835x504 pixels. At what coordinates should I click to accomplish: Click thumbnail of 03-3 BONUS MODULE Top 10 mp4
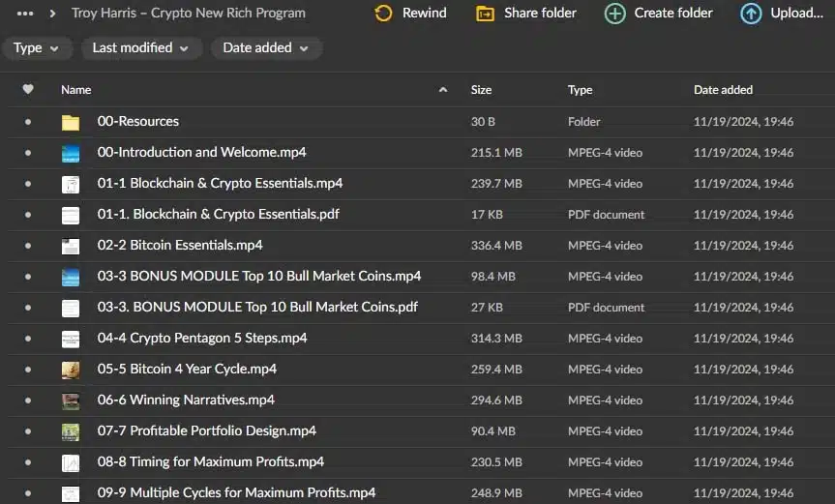point(71,277)
